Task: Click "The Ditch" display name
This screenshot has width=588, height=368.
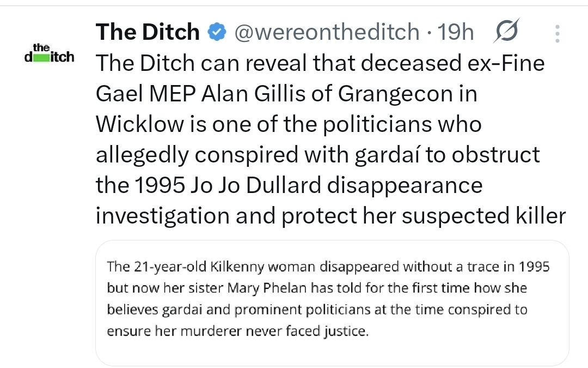Action: point(148,33)
